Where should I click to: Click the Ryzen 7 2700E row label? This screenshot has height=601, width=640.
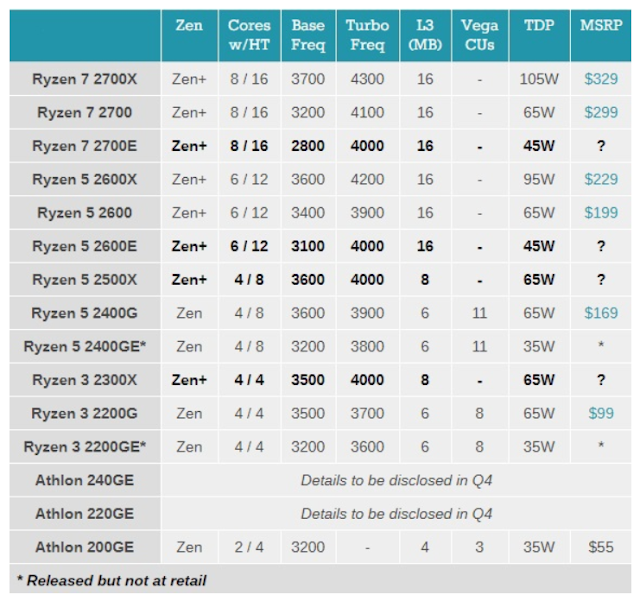pyautogui.click(x=84, y=146)
